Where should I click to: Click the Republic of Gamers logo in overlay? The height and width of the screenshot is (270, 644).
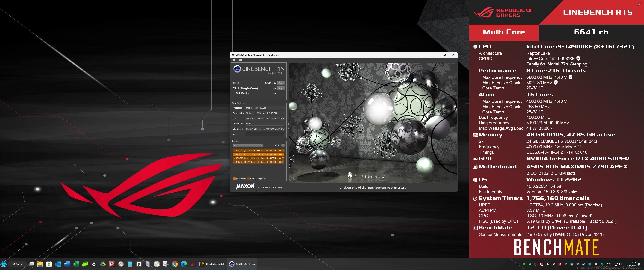pyautogui.click(x=504, y=12)
